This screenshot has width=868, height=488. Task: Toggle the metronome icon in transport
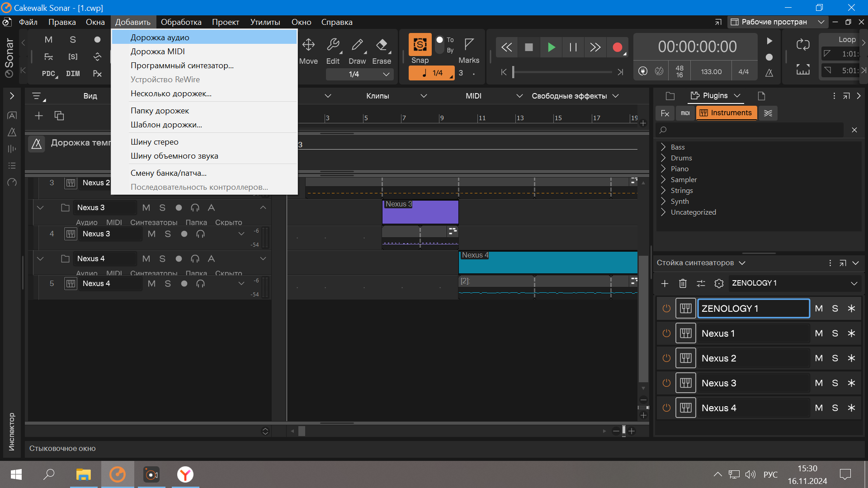coord(769,73)
